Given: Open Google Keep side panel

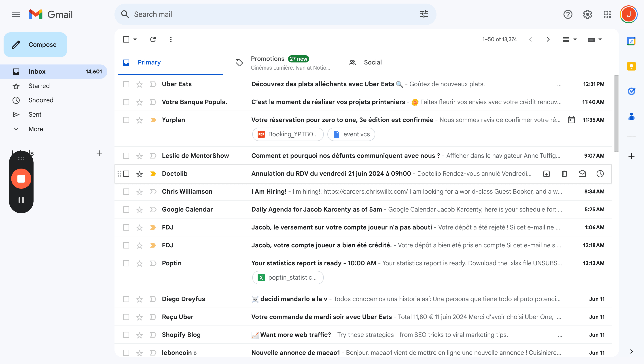Looking at the screenshot, I should coord(631,66).
